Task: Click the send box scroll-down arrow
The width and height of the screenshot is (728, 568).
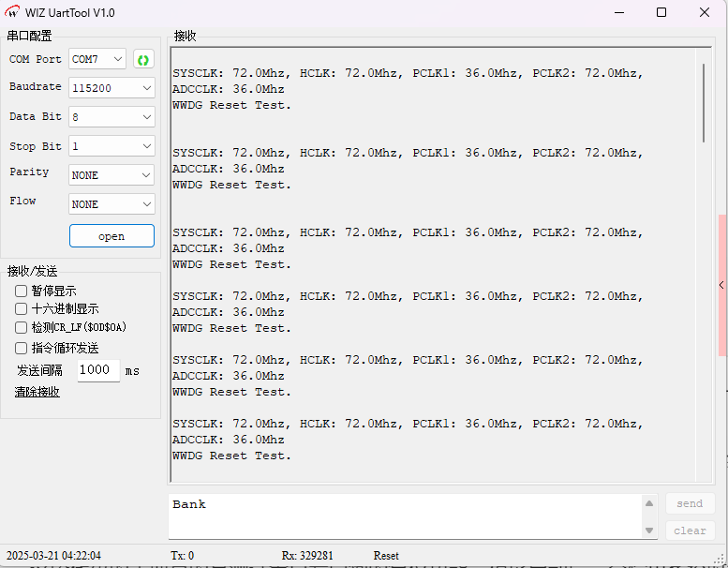Action: pyautogui.click(x=649, y=531)
